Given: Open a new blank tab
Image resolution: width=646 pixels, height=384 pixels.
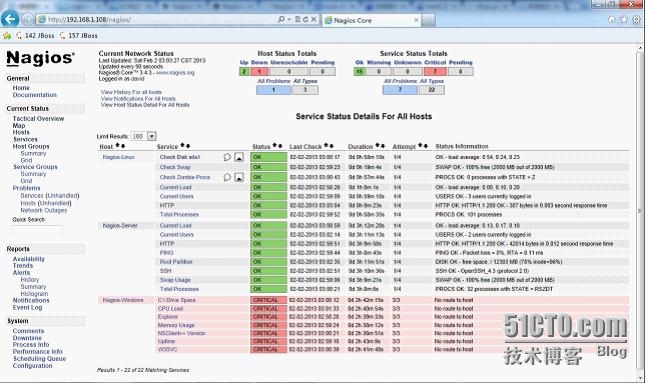Looking at the screenshot, I should pos(428,20).
